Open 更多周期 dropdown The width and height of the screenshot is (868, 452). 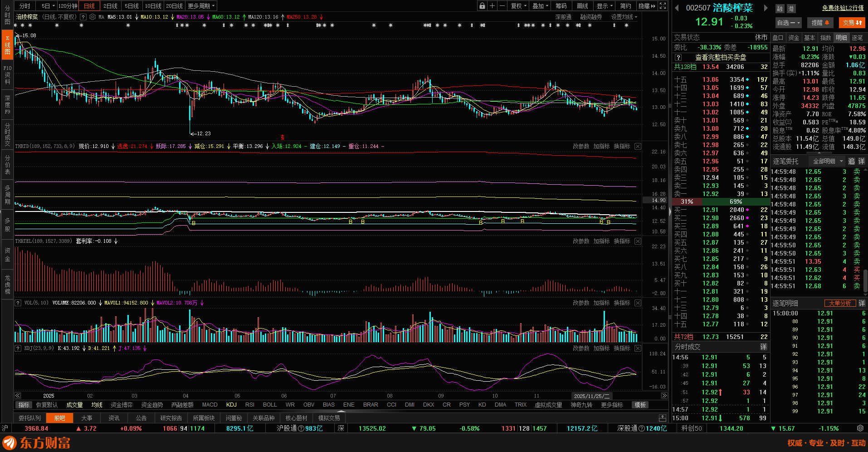click(x=201, y=6)
